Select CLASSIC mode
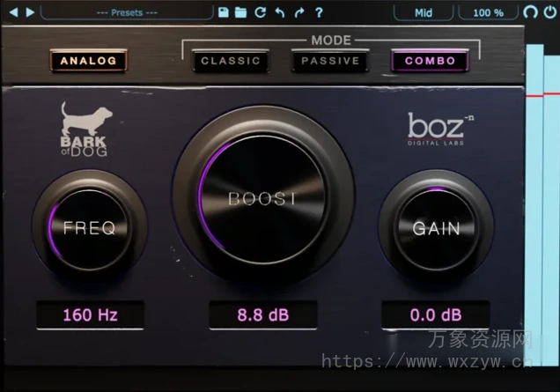The width and height of the screenshot is (560, 392). point(231,61)
